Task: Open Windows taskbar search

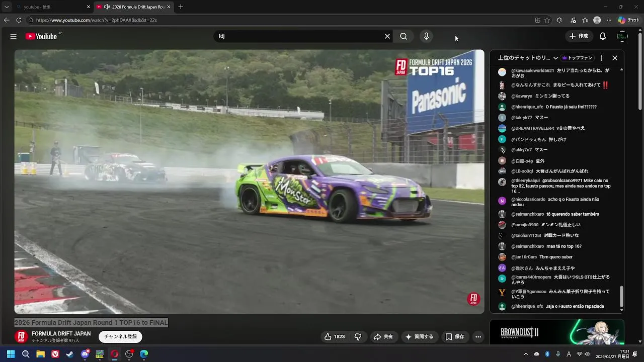Action: coord(26,354)
